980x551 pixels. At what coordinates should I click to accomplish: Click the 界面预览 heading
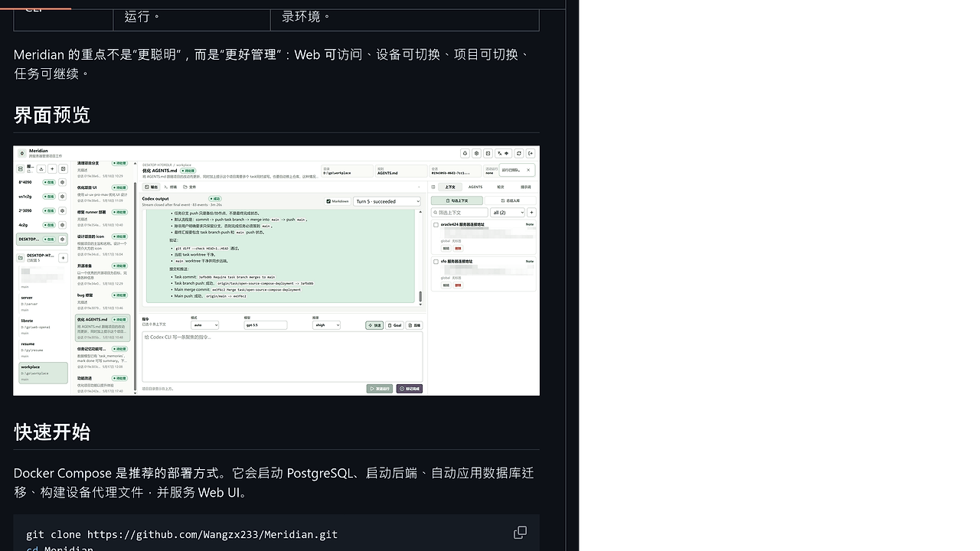52,115
